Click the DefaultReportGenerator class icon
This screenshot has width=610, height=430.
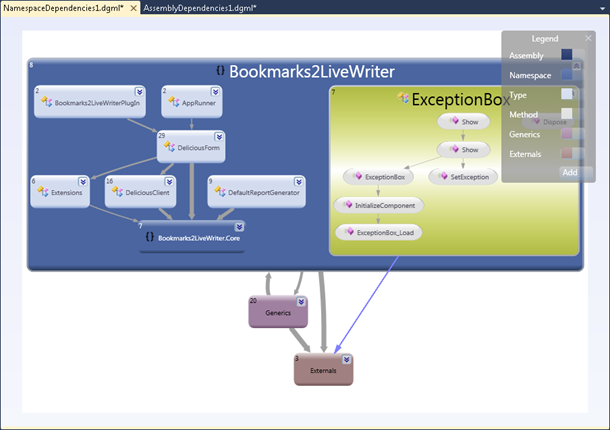pos(220,191)
